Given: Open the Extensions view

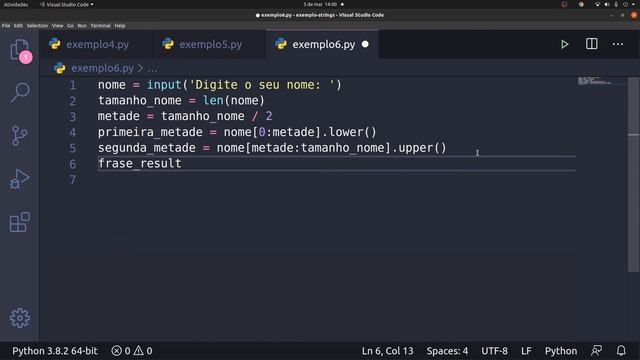Looking at the screenshot, I should (x=20, y=222).
